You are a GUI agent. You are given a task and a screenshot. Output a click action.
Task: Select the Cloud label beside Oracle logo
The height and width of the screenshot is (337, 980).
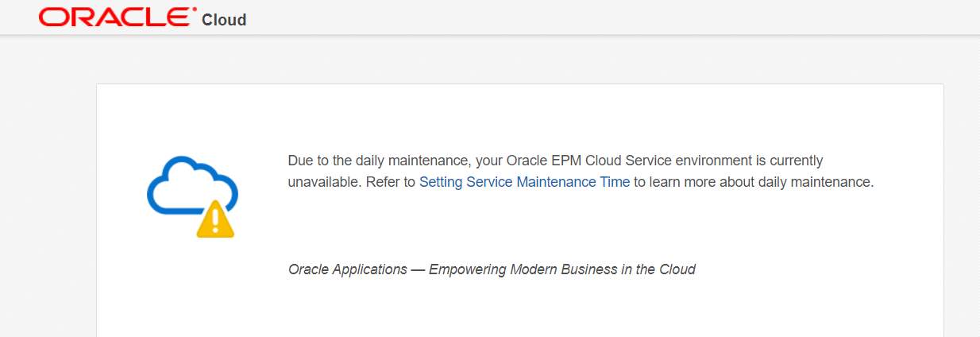(x=224, y=20)
